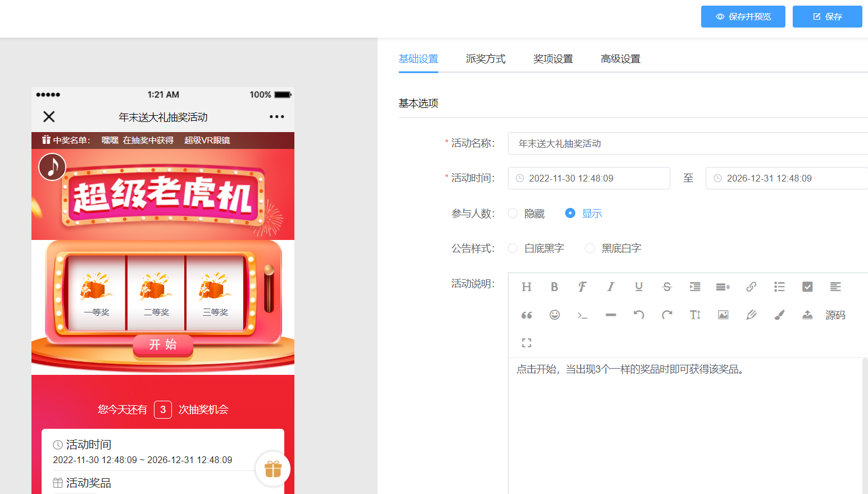The height and width of the screenshot is (494, 868).
Task: Open the font size (T) tool
Action: pyautogui.click(x=695, y=315)
